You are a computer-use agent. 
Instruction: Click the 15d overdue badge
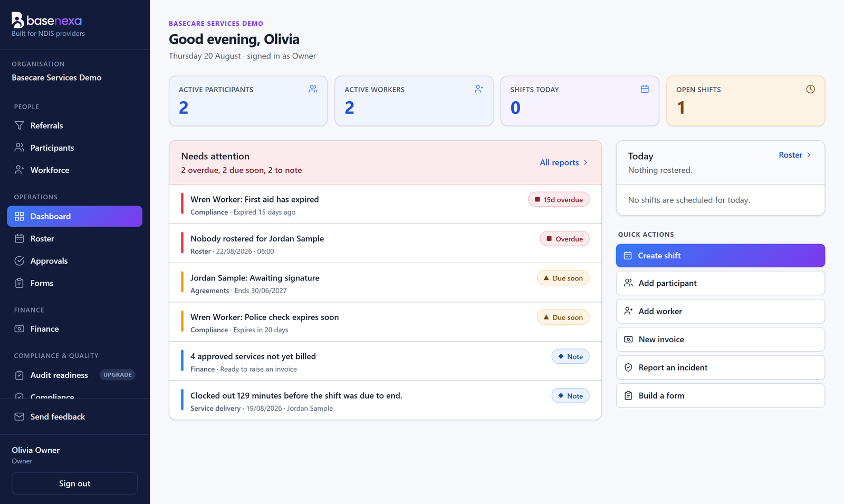(x=559, y=200)
